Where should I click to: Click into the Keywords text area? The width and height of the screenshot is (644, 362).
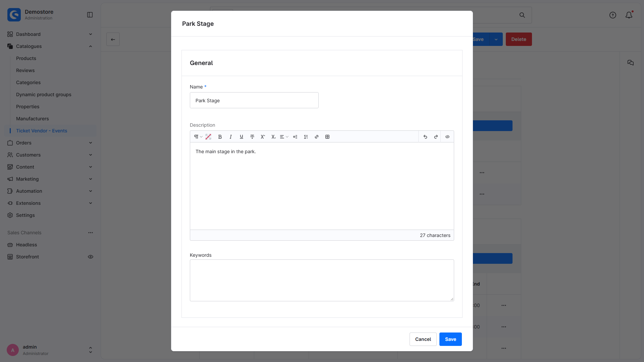[322, 280]
